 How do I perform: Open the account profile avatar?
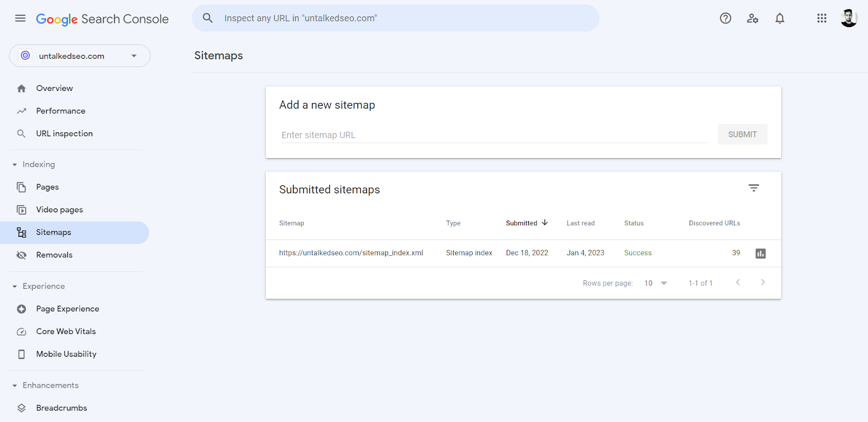(x=848, y=18)
